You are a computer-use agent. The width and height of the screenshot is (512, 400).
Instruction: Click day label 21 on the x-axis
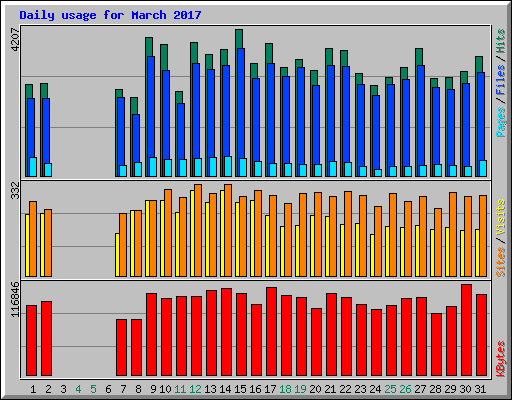click(330, 389)
